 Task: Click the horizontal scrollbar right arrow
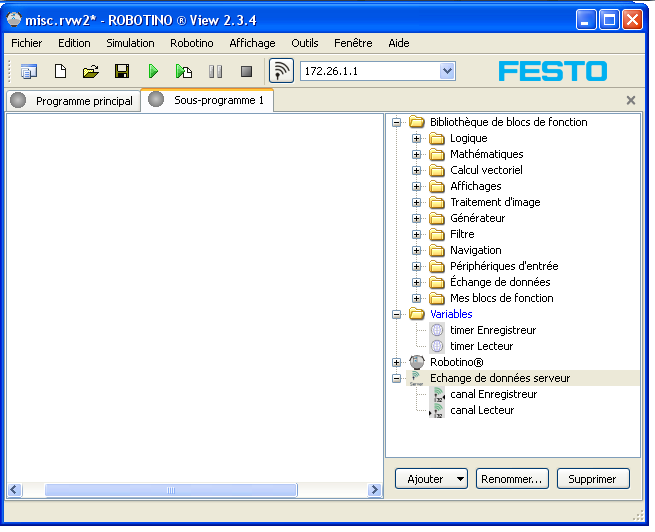(375, 490)
